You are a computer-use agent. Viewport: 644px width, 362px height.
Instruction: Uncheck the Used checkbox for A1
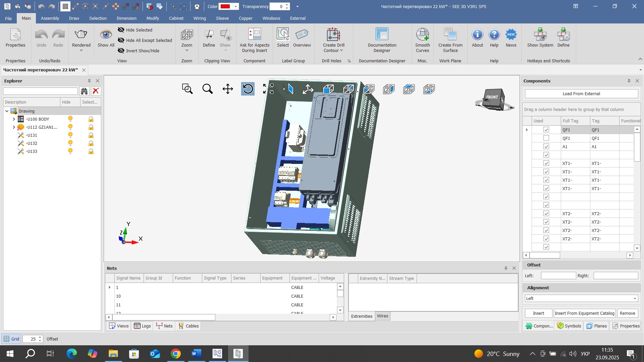[546, 146]
